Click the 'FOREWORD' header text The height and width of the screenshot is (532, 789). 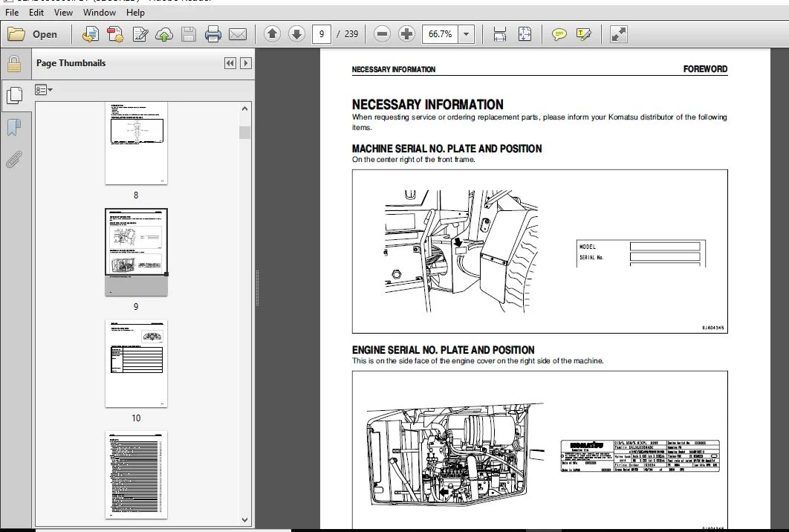tap(705, 69)
